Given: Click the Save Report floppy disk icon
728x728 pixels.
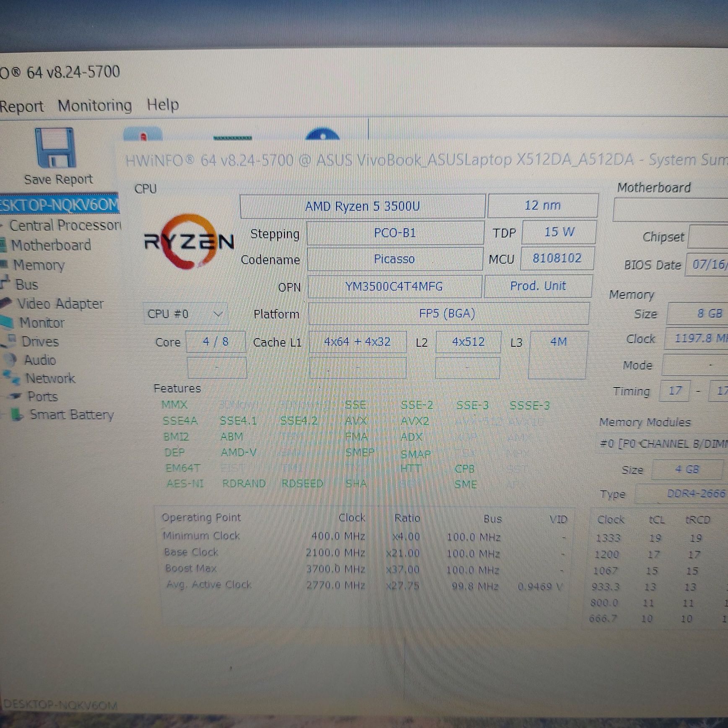Looking at the screenshot, I should [x=56, y=148].
